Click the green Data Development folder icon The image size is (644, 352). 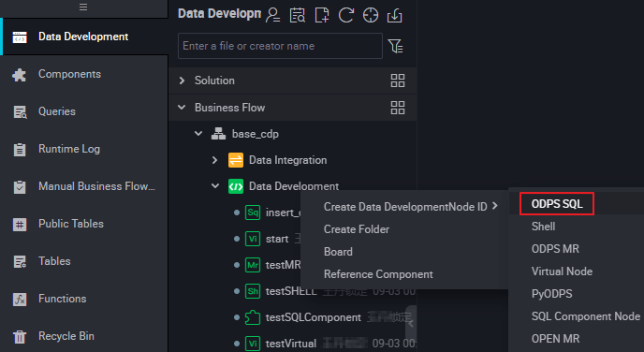(236, 186)
